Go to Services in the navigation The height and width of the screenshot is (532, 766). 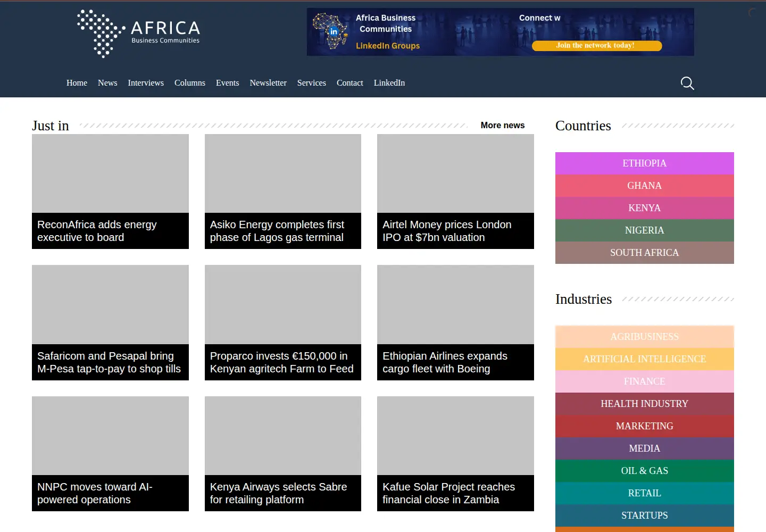[x=312, y=83]
